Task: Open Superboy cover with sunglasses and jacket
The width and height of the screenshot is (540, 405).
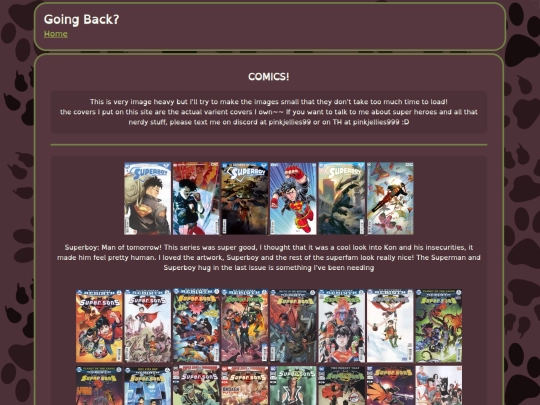Action: click(196, 199)
